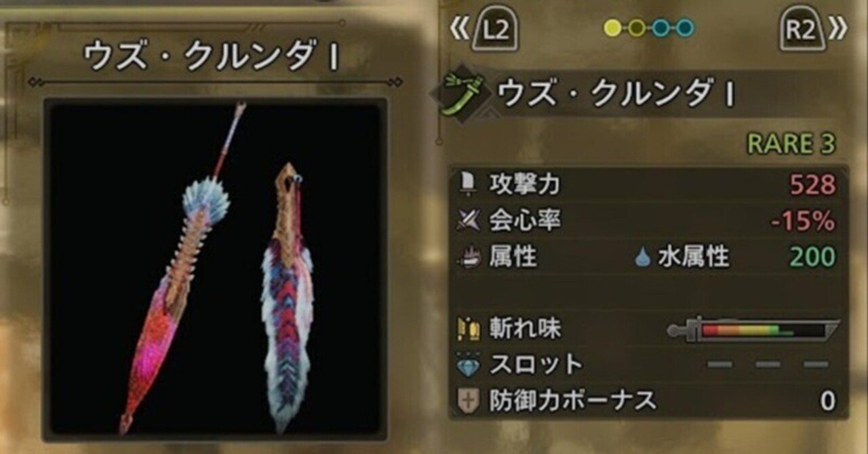This screenshot has width=868, height=454.
Task: Go to next page with right chevrons
Action: pyautogui.click(x=838, y=29)
